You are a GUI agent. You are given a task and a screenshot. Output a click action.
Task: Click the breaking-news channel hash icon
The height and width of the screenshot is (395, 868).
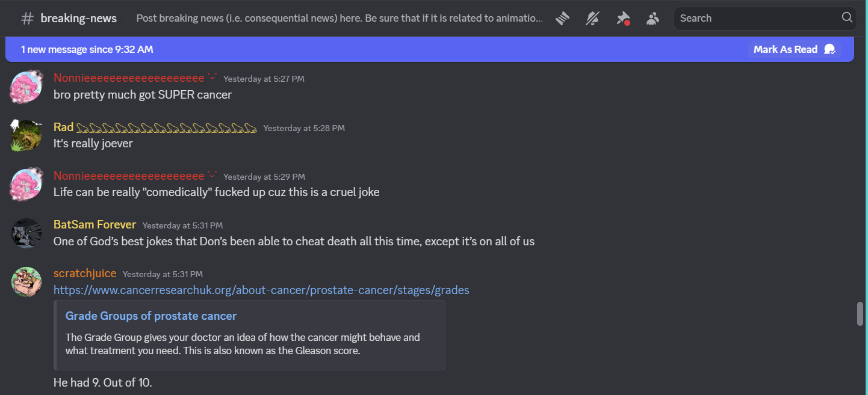coord(27,18)
